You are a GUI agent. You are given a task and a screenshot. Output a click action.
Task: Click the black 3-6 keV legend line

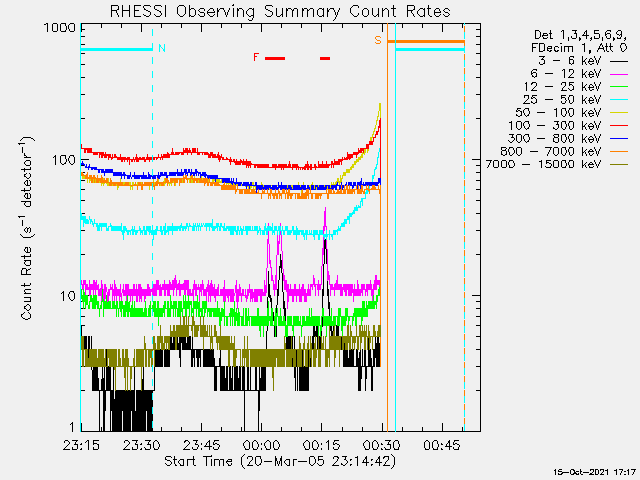tap(619, 61)
